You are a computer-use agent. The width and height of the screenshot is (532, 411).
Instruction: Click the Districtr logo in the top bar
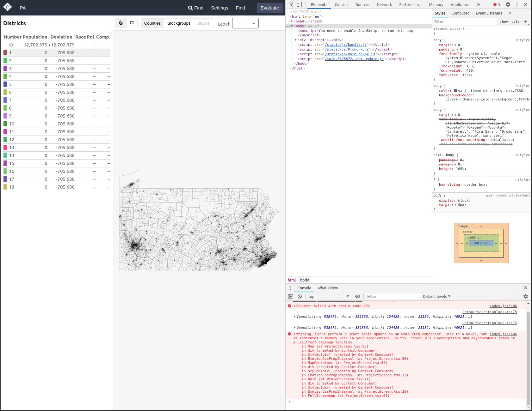pyautogui.click(x=8, y=8)
